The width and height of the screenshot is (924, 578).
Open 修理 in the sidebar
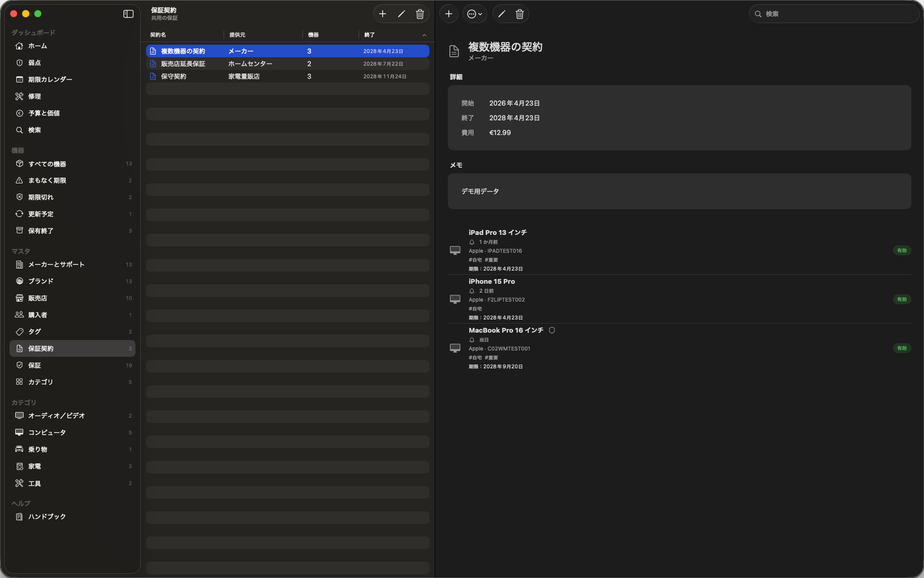click(x=72, y=97)
